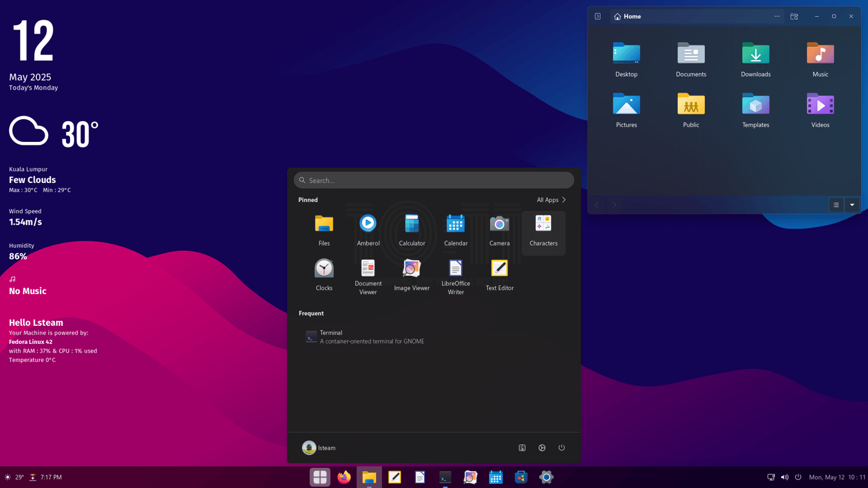Open LibreOffice Writer from the taskbar

pyautogui.click(x=420, y=477)
